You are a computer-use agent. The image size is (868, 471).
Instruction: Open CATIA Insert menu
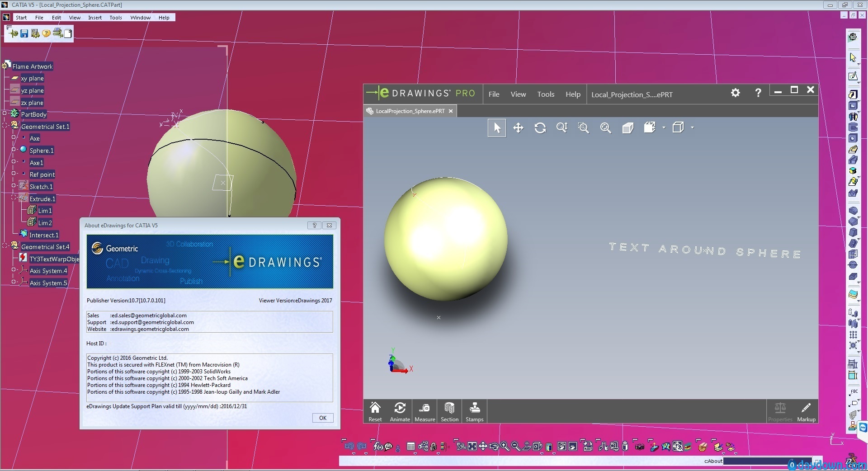click(x=95, y=18)
